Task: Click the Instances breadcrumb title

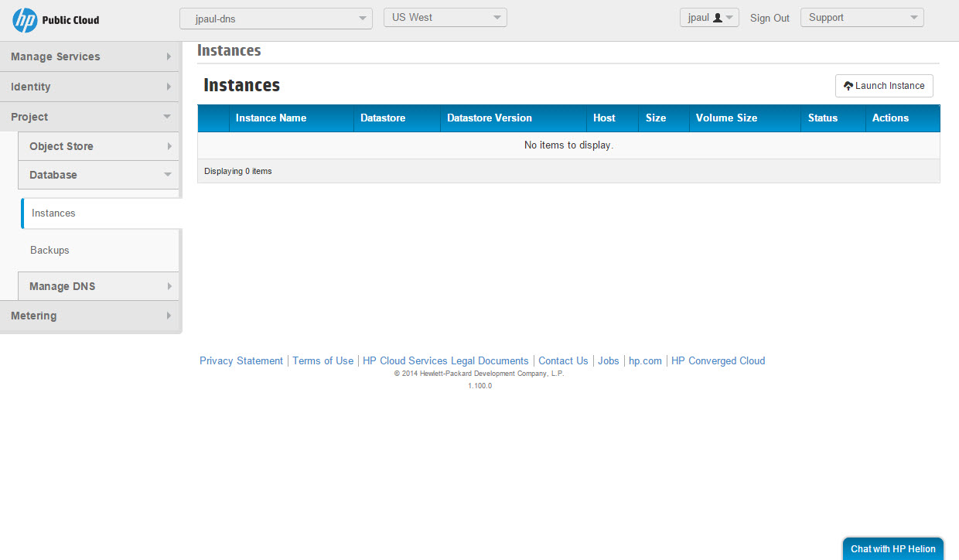Action: pos(229,51)
